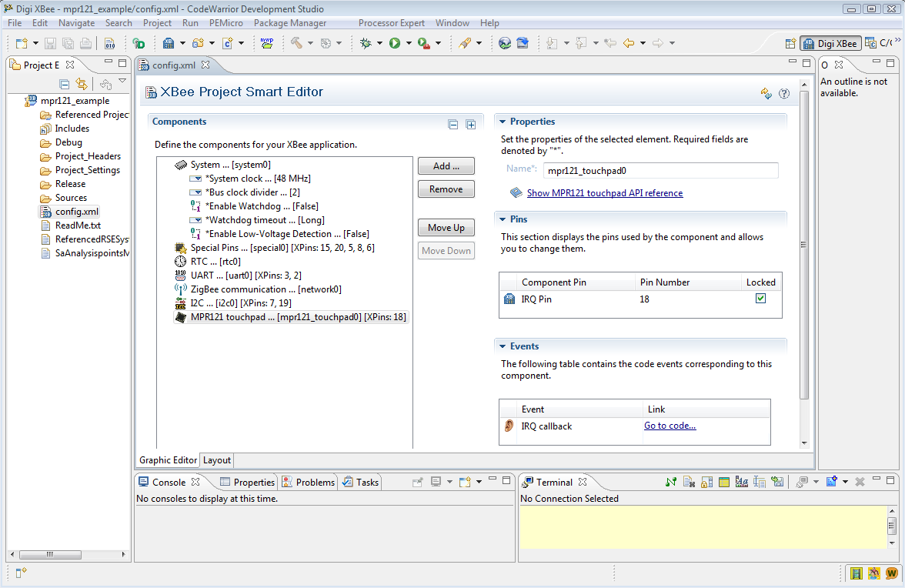Switch to the bottom Properties tab
The height and width of the screenshot is (588, 905).
pos(248,482)
